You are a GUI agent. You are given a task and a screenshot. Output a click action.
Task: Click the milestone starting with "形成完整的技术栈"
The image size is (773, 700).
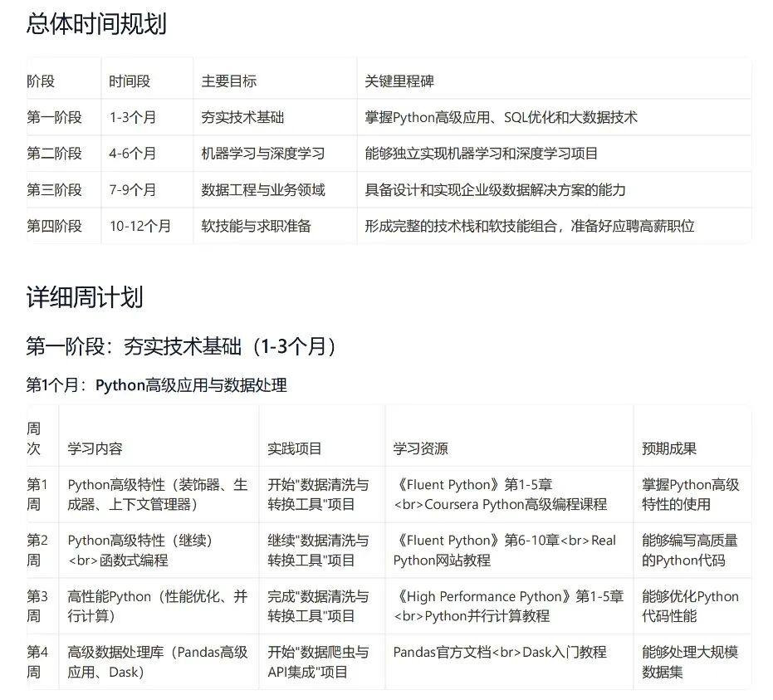click(x=530, y=226)
